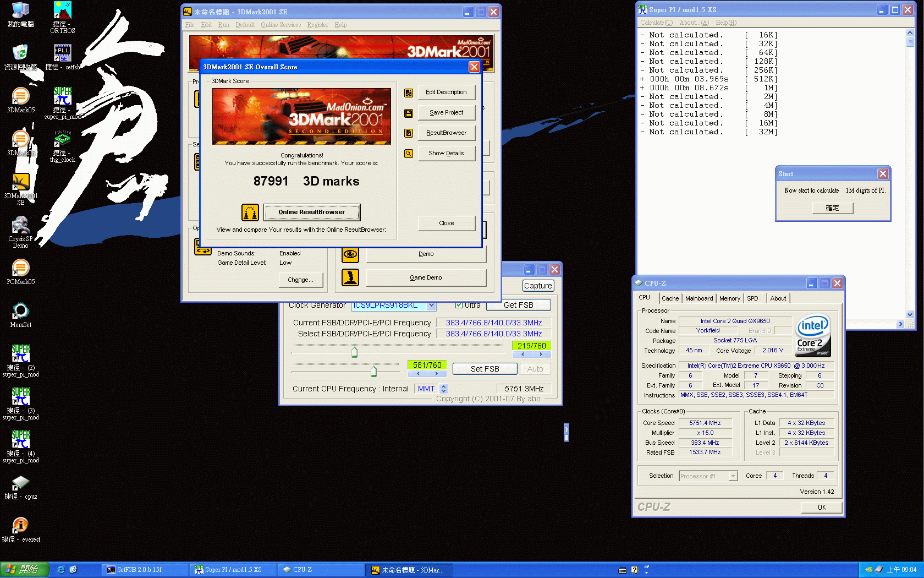Open My Computer desktop icon

(x=20, y=14)
